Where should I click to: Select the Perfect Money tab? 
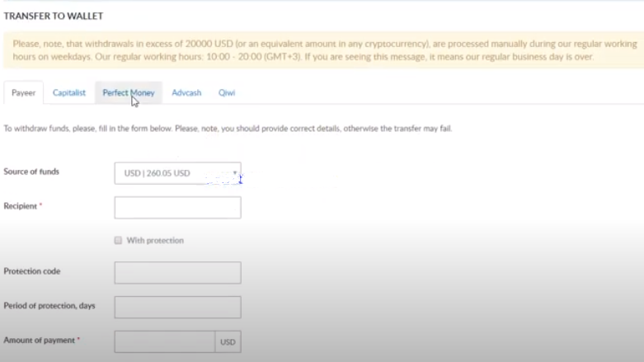tap(129, 93)
